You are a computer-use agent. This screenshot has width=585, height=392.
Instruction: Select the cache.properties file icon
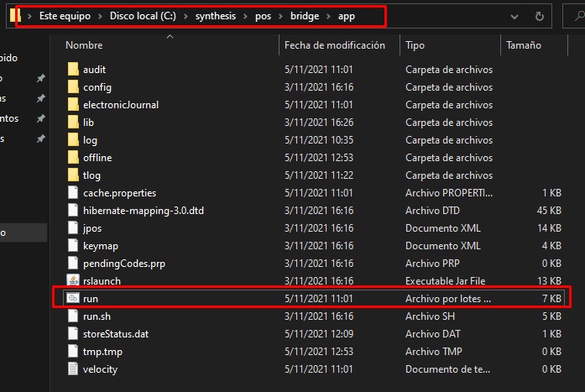pos(72,193)
